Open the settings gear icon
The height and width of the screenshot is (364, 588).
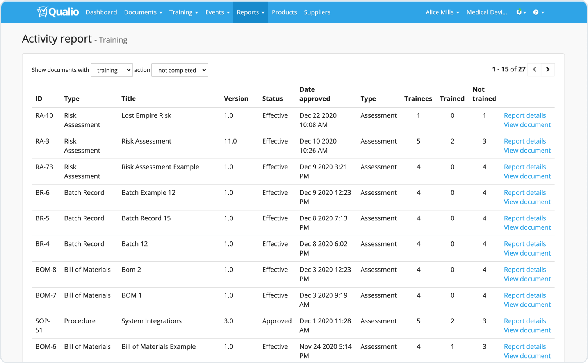(519, 12)
